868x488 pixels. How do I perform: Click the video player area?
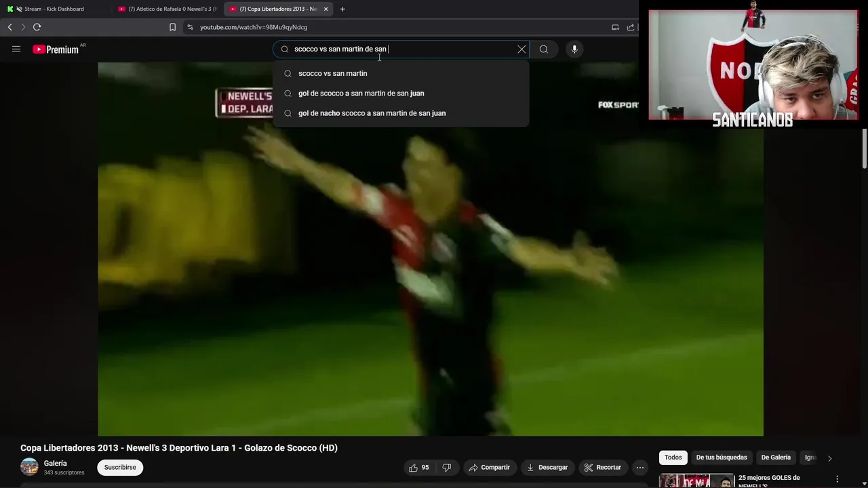point(431,249)
